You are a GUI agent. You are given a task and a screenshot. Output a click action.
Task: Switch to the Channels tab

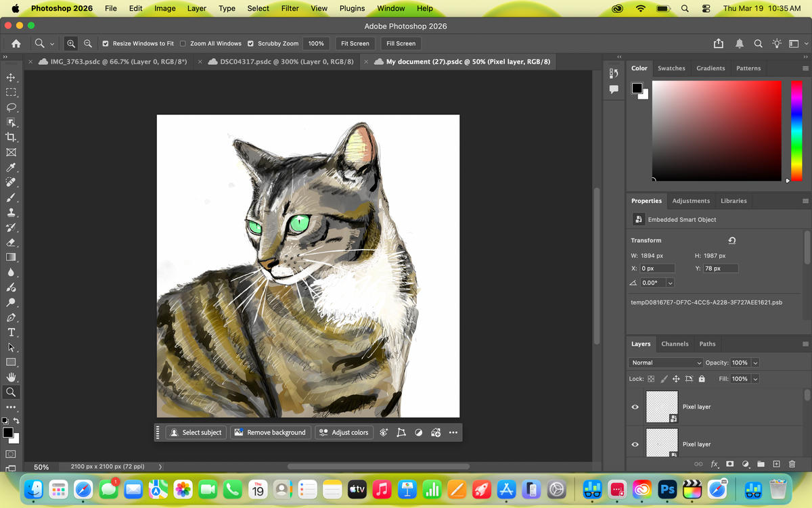675,344
